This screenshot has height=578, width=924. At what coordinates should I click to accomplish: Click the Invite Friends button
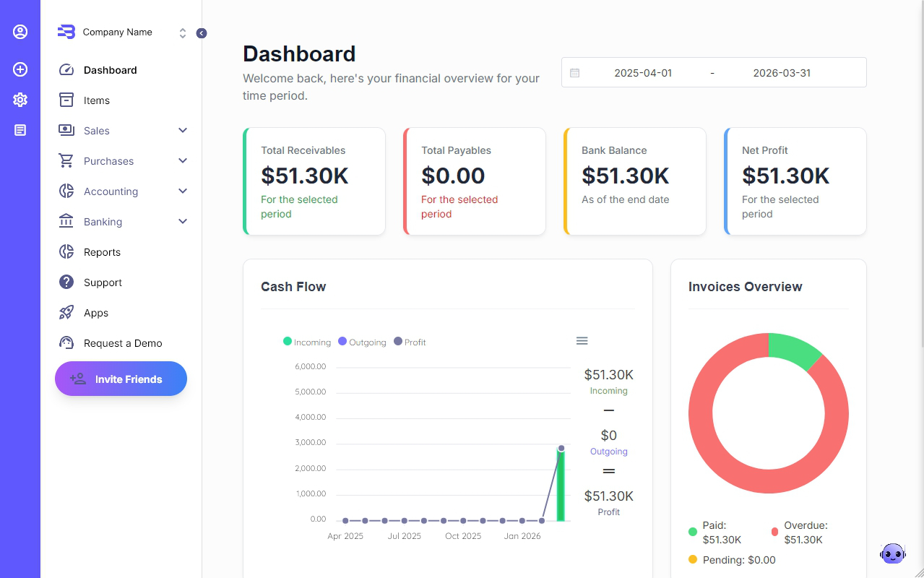coord(121,379)
